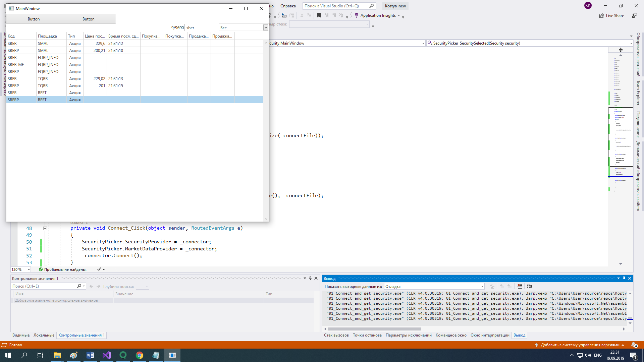
Task: Open Windows Start menu
Action: click(8, 355)
